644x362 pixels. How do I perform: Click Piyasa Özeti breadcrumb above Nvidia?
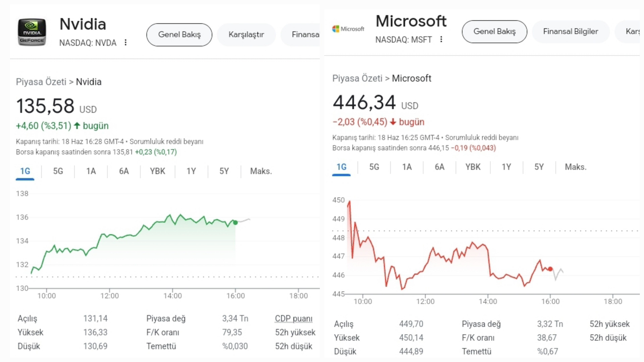[41, 82]
